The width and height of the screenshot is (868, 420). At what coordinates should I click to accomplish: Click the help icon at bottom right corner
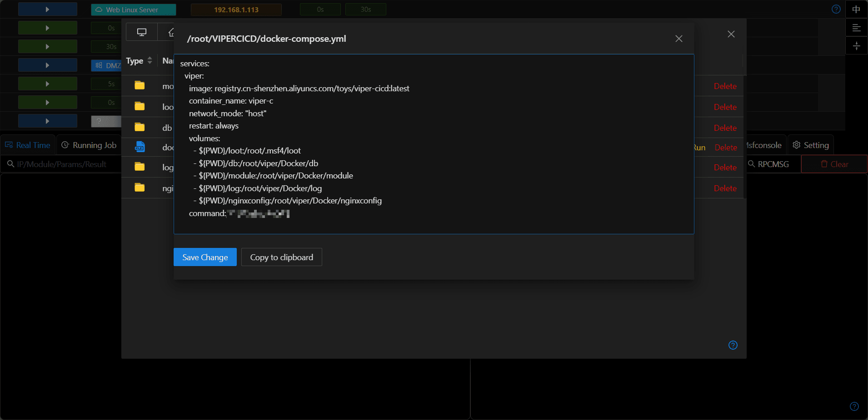[x=854, y=406]
